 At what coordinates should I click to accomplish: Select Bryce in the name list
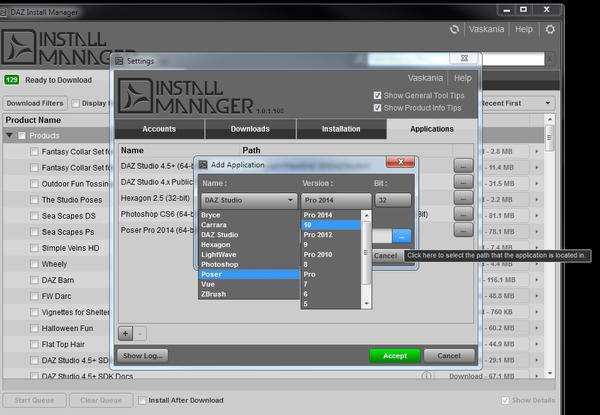249,215
